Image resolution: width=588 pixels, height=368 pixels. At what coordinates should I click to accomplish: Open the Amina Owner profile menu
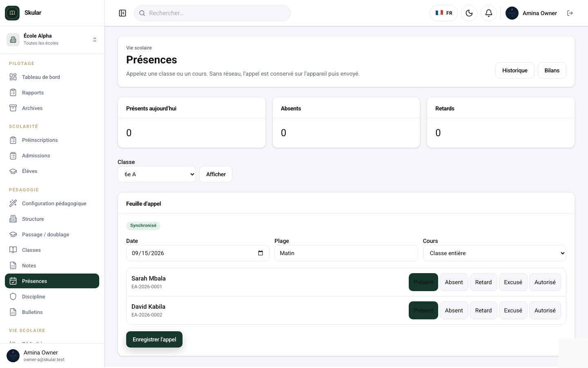pyautogui.click(x=531, y=13)
